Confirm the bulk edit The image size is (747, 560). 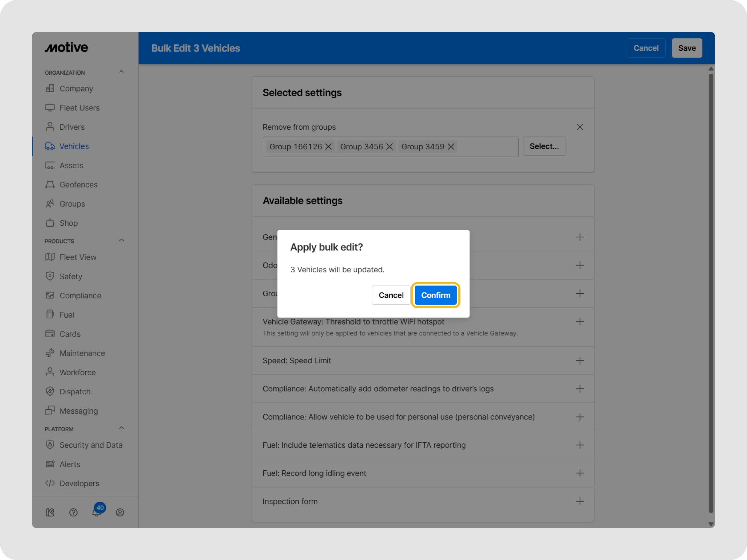[x=435, y=295]
